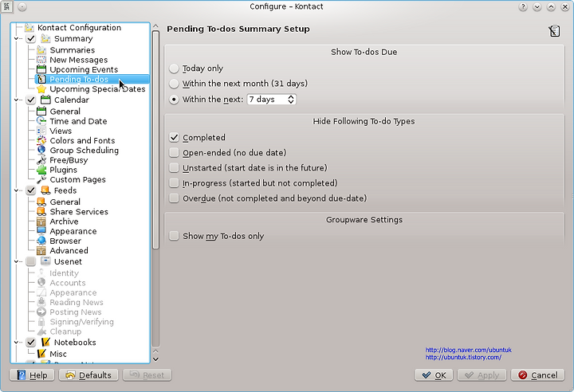Click the Usenet category icon
This screenshot has height=392, width=574.
(45, 261)
